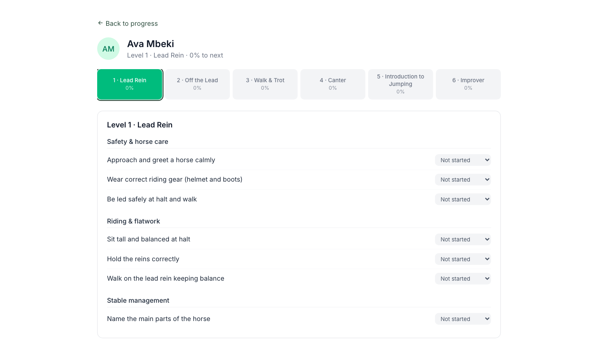The image size is (598, 364).
Task: Click 'Be led safely at halt and walk' text
Action: click(152, 199)
